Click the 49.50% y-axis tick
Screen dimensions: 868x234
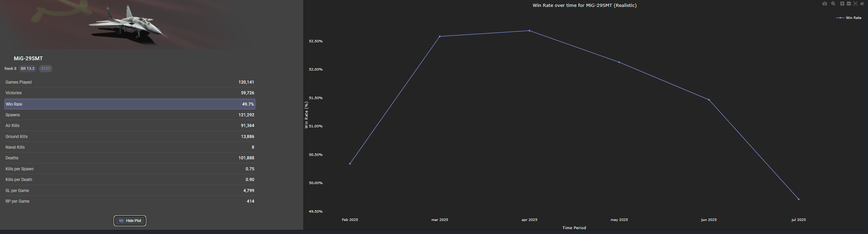316,211
